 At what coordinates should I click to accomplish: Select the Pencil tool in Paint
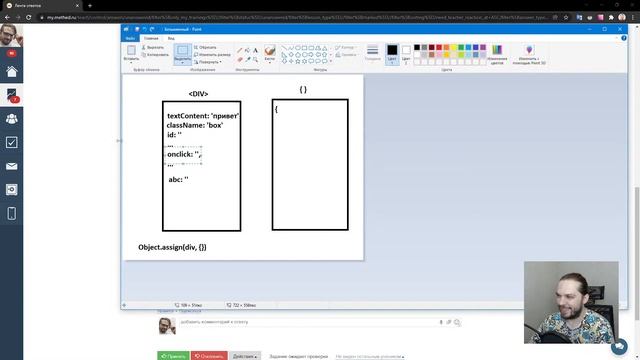tap(240, 50)
